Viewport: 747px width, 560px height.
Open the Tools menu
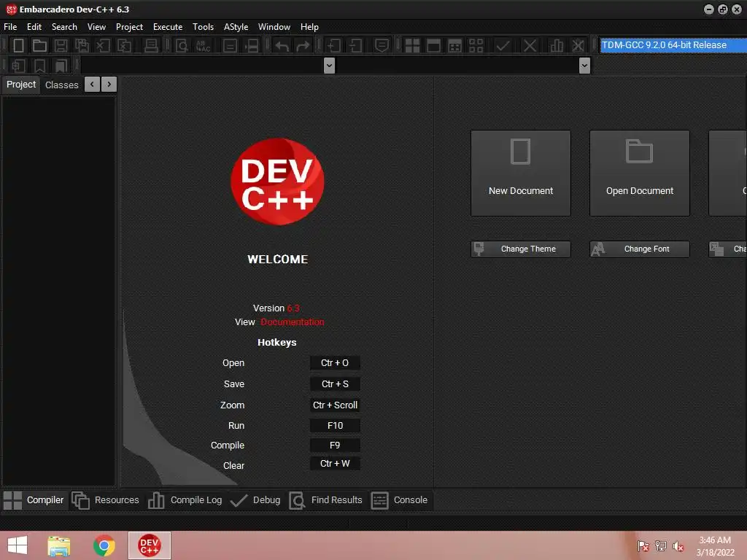203,27
